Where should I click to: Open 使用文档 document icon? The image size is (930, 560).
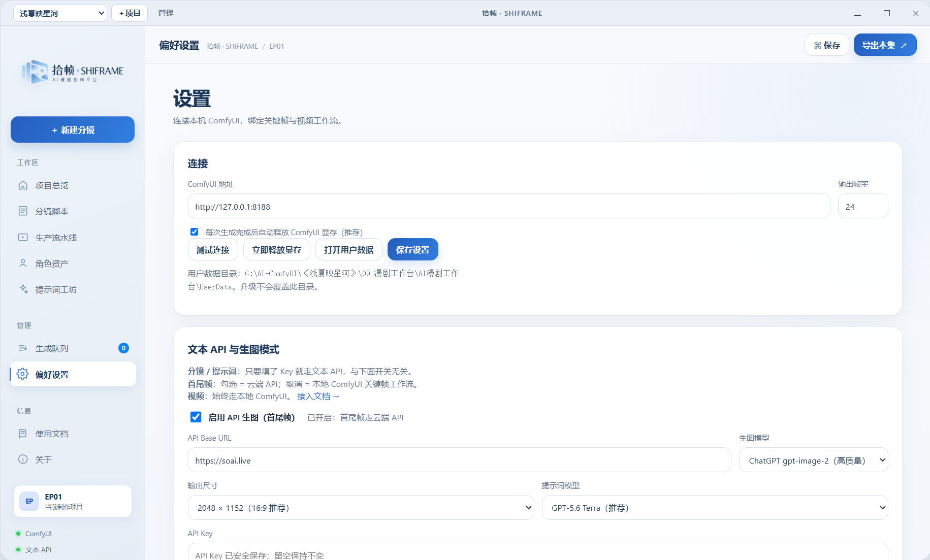(x=23, y=434)
